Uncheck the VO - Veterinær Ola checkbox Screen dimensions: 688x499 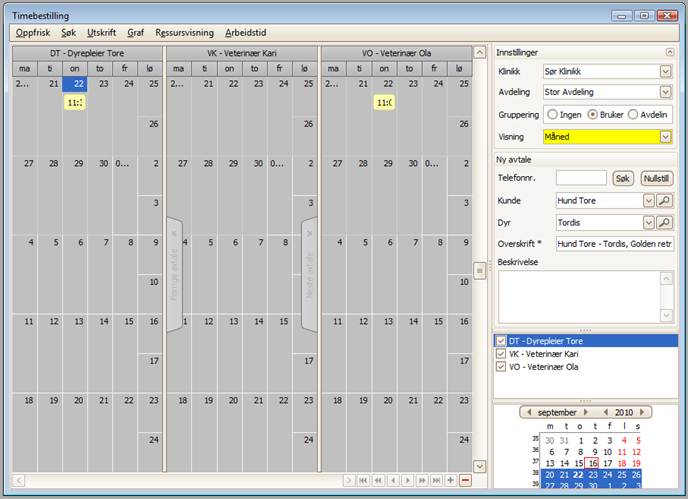(501, 367)
